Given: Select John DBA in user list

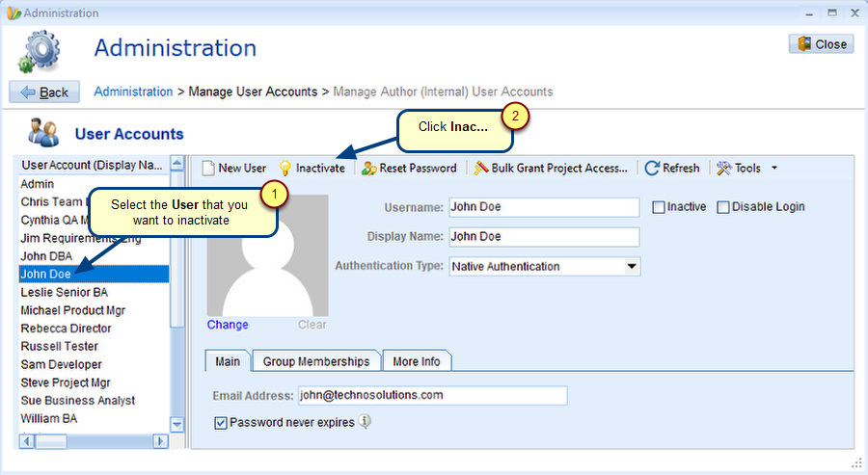Looking at the screenshot, I should pos(94,256).
